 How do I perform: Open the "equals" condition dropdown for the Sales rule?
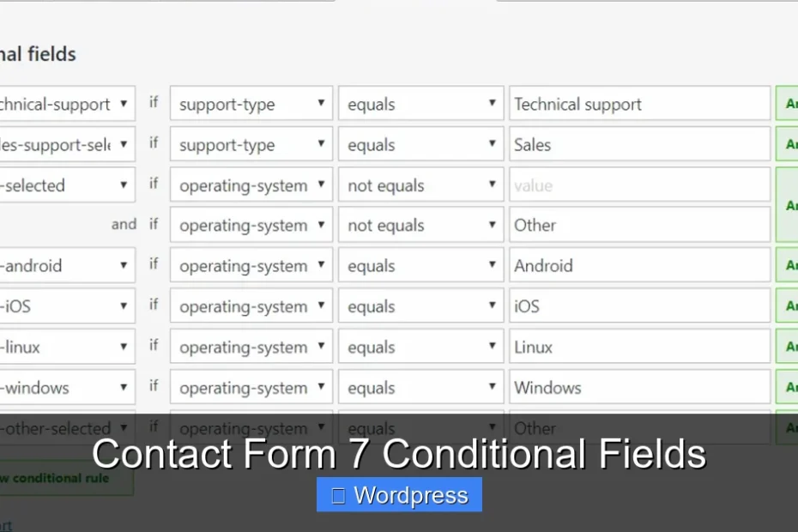click(420, 144)
